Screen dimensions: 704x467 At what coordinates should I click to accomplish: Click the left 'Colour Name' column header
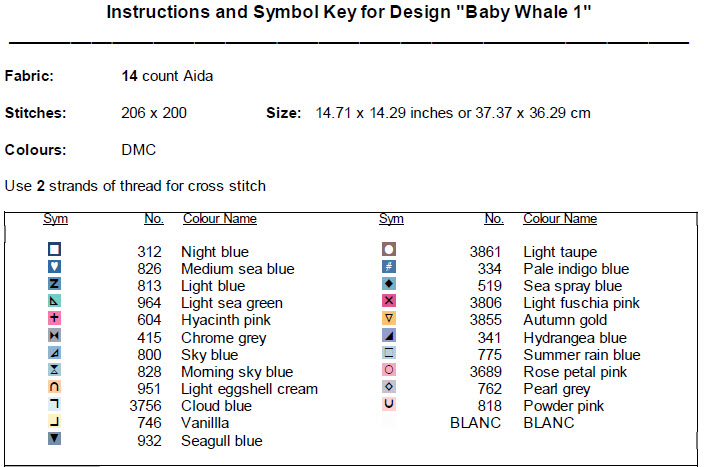219,218
